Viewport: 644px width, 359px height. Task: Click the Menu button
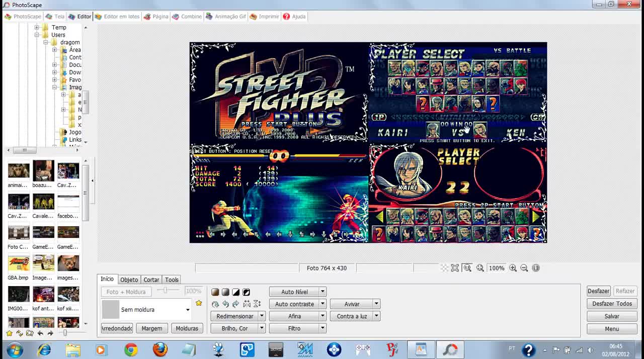[612, 329]
